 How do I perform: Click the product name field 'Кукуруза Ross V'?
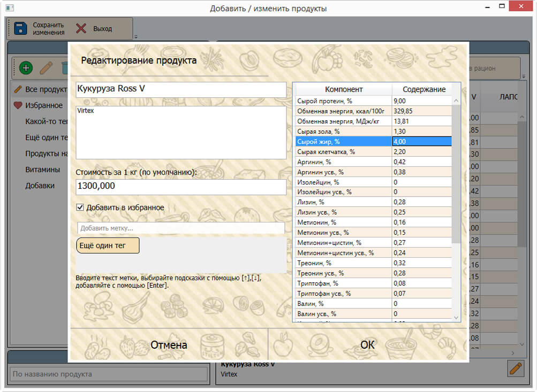click(181, 89)
